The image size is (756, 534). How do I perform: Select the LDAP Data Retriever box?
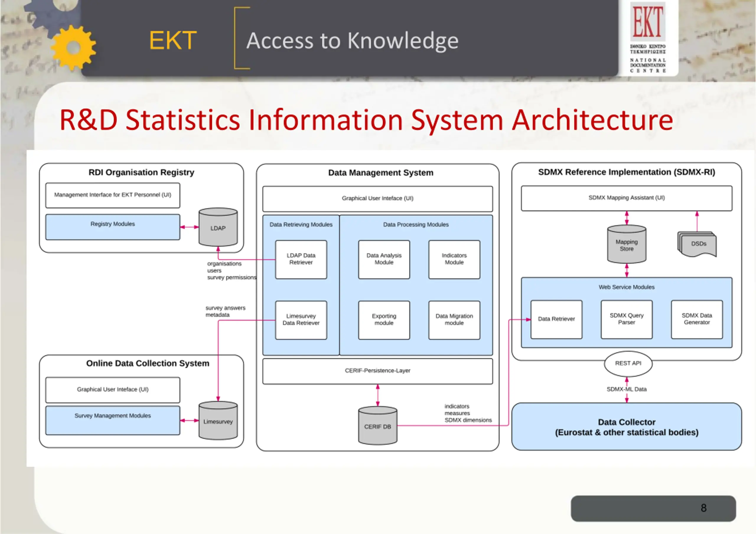(x=301, y=259)
